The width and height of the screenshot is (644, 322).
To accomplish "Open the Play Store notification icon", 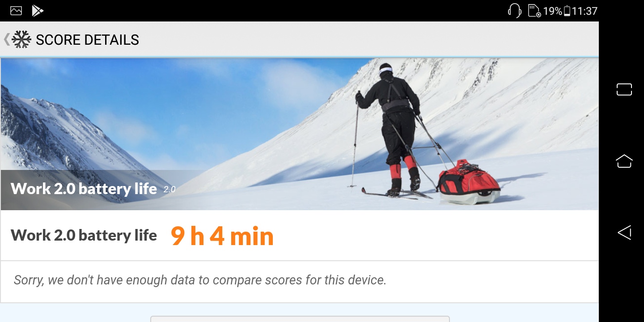I will tap(38, 11).
